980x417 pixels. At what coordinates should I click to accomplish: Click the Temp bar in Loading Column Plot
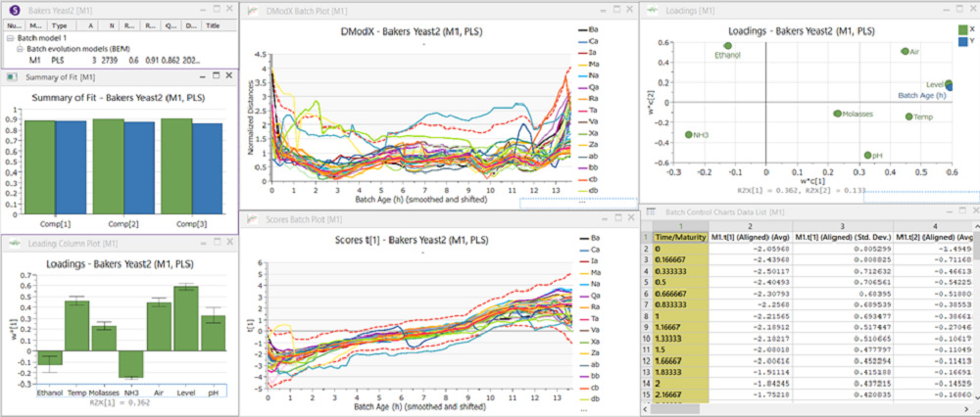76,326
